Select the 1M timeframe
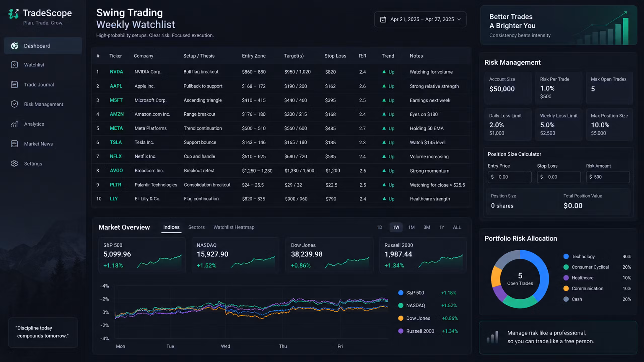This screenshot has width=644, height=362. (x=411, y=227)
